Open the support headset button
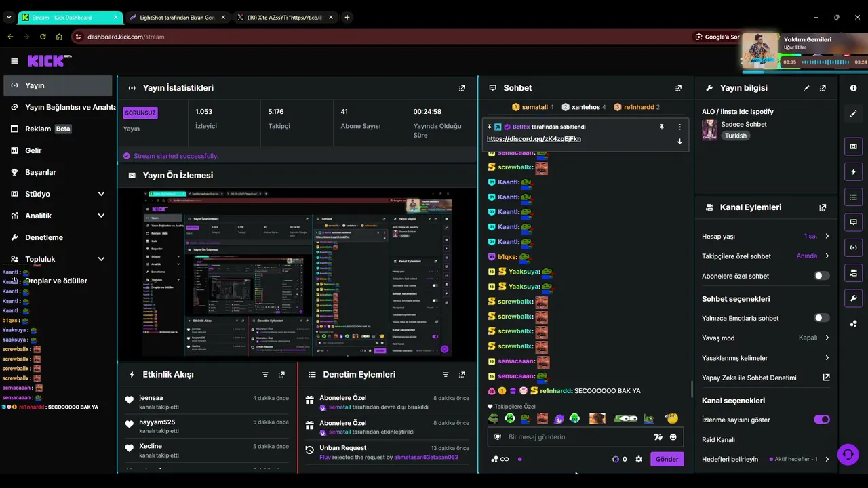This screenshot has width=868, height=488. click(848, 454)
